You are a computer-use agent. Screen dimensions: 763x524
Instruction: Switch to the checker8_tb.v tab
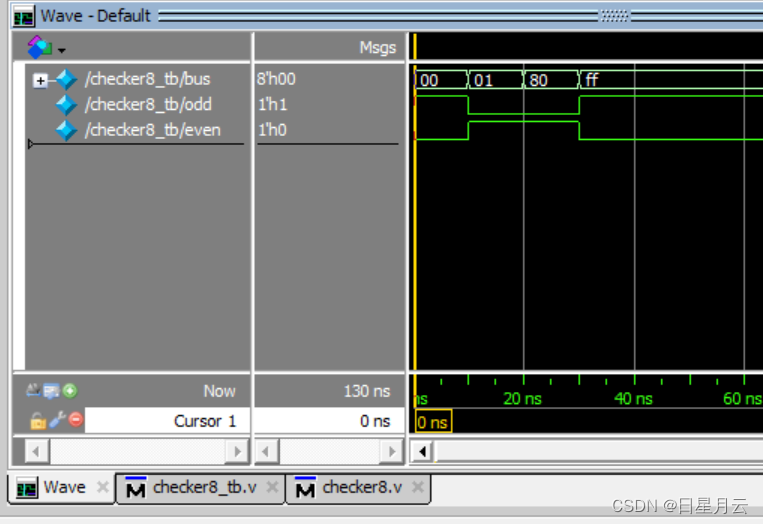(200, 488)
